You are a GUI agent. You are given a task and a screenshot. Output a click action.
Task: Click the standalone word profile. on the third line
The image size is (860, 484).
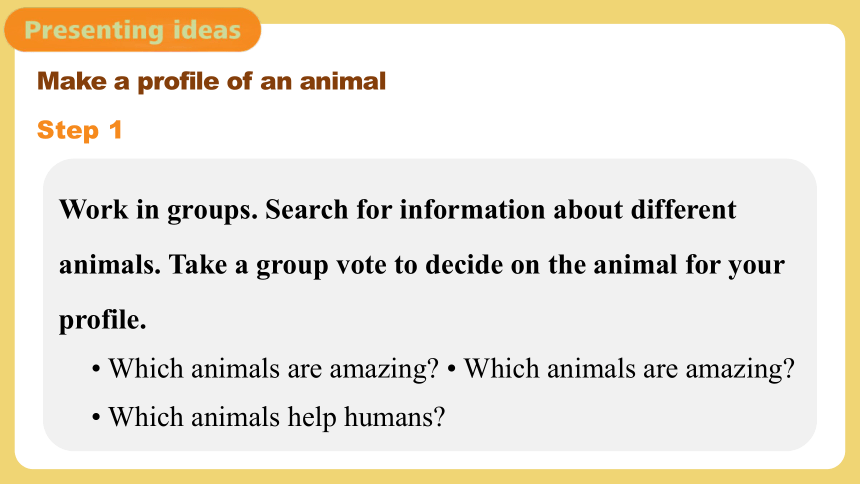[103, 320]
